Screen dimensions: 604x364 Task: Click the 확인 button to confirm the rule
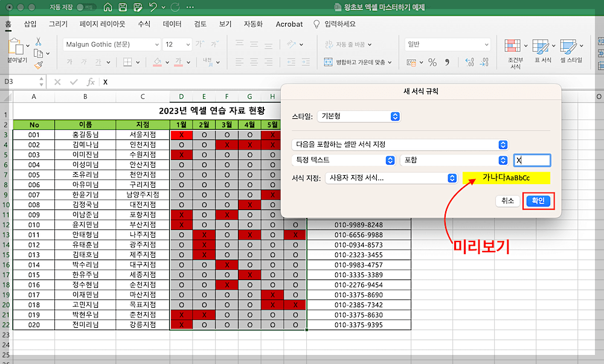[538, 201]
